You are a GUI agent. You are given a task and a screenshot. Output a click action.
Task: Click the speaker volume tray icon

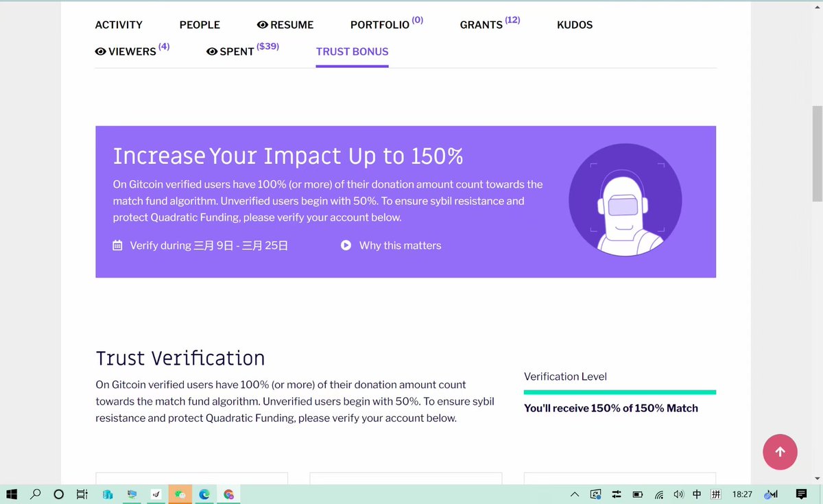tap(678, 494)
